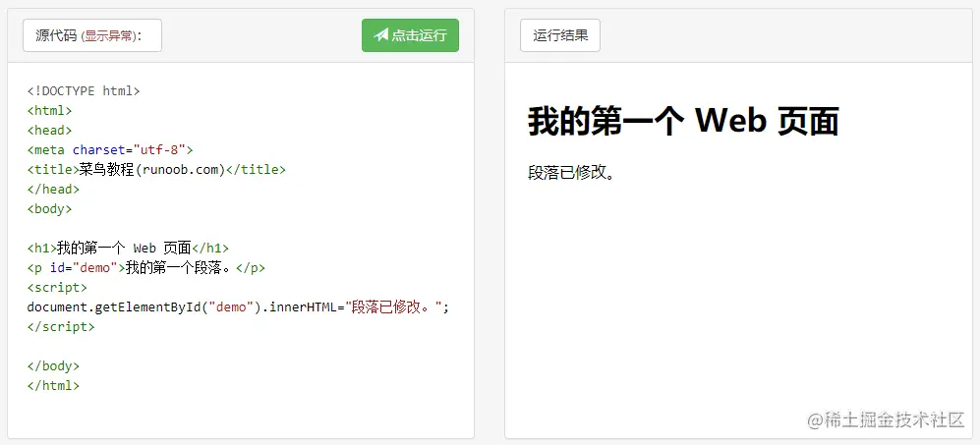Click the green 点击运行 run button
Screen dimensions: 980x445
(x=410, y=35)
